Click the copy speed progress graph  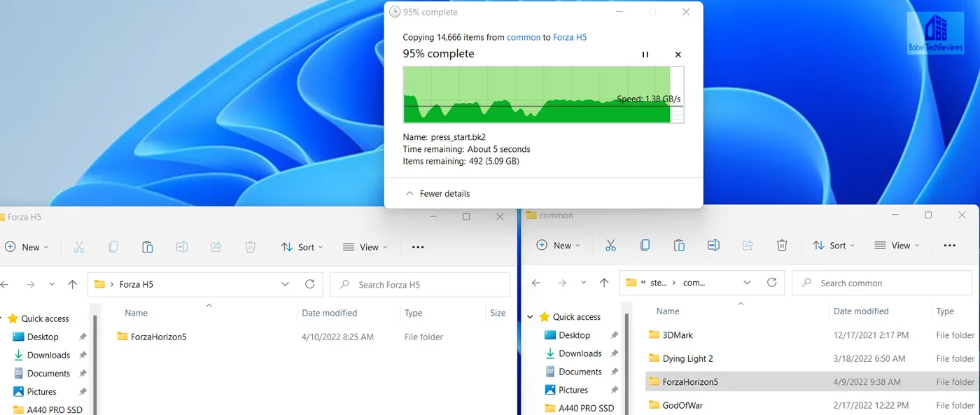543,95
